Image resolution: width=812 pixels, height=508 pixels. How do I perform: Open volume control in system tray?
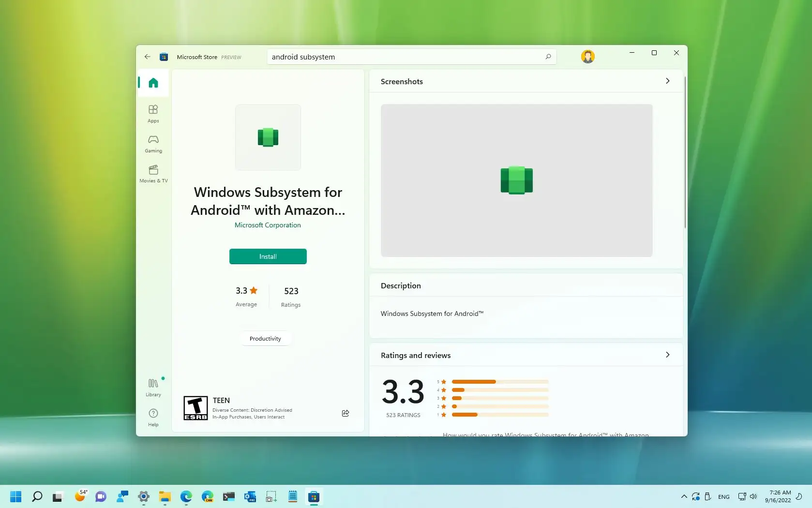tap(753, 496)
